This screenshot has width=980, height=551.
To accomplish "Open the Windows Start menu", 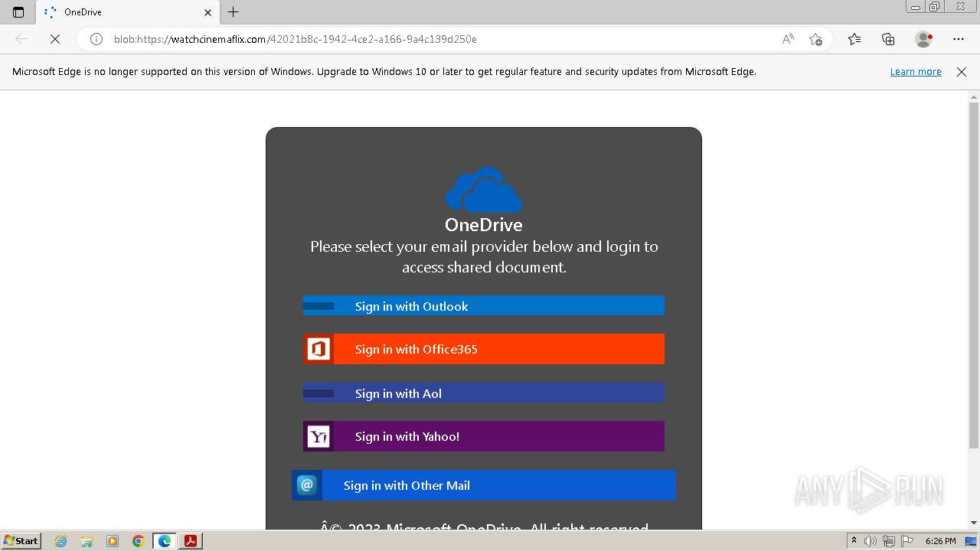I will 21,541.
